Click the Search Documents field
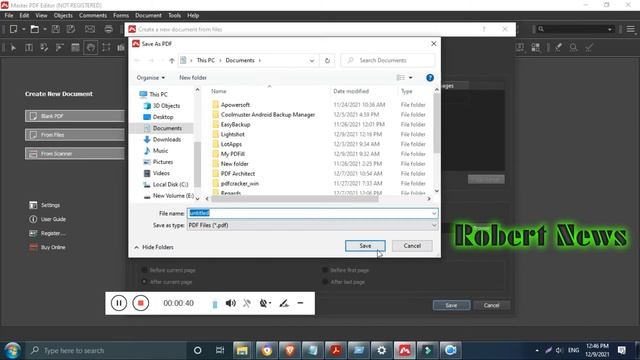 coord(388,60)
